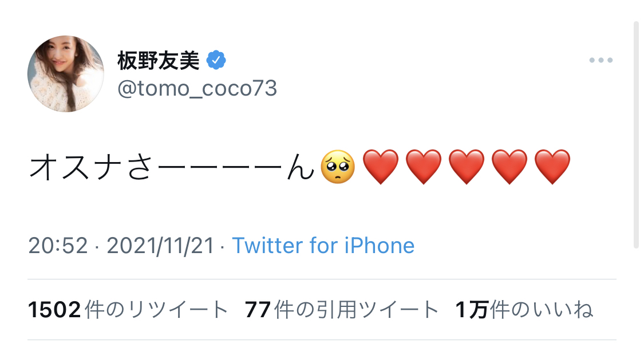Click the Twitter for iPhone source link
This screenshot has width=644, height=343.
[x=323, y=246]
